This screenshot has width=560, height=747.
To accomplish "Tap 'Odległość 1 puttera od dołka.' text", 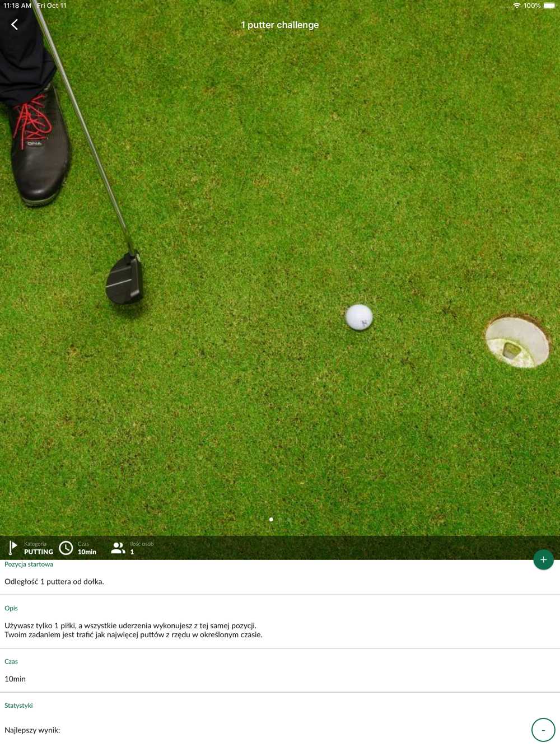I will 54,581.
